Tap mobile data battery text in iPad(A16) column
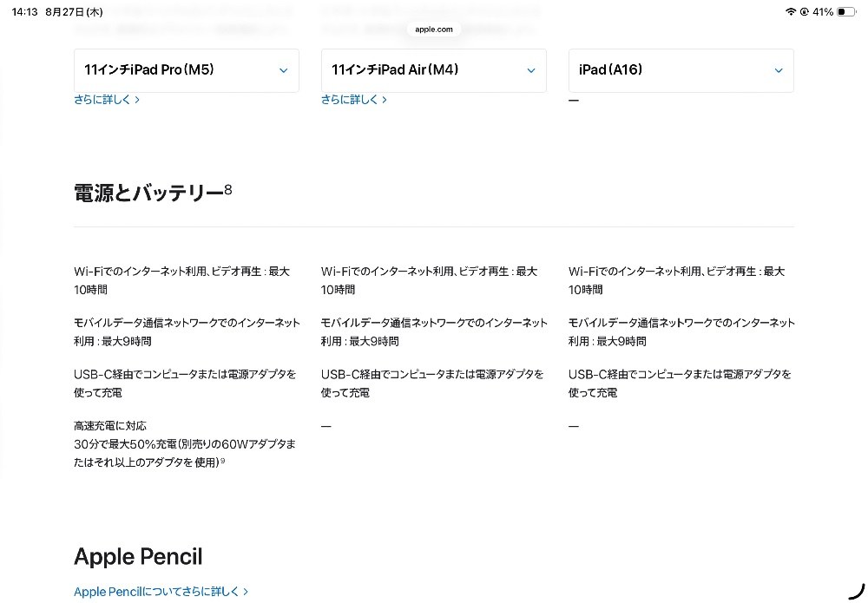 point(681,331)
